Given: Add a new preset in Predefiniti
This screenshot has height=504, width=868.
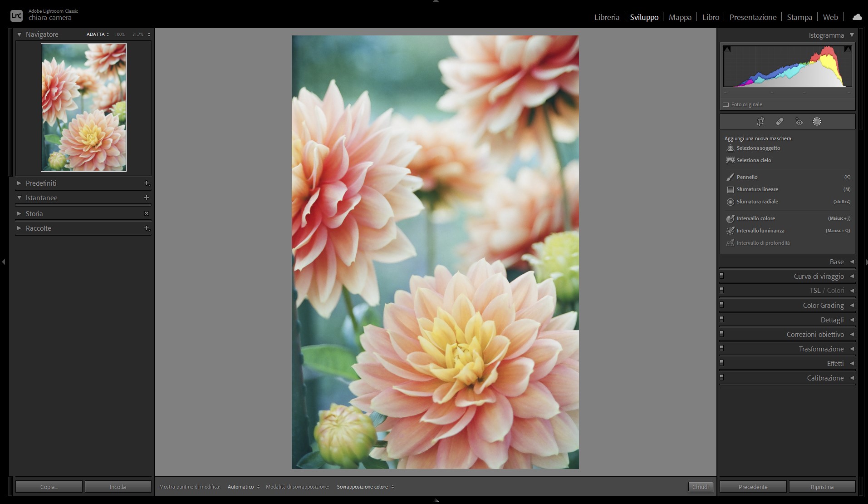Looking at the screenshot, I should pyautogui.click(x=147, y=183).
